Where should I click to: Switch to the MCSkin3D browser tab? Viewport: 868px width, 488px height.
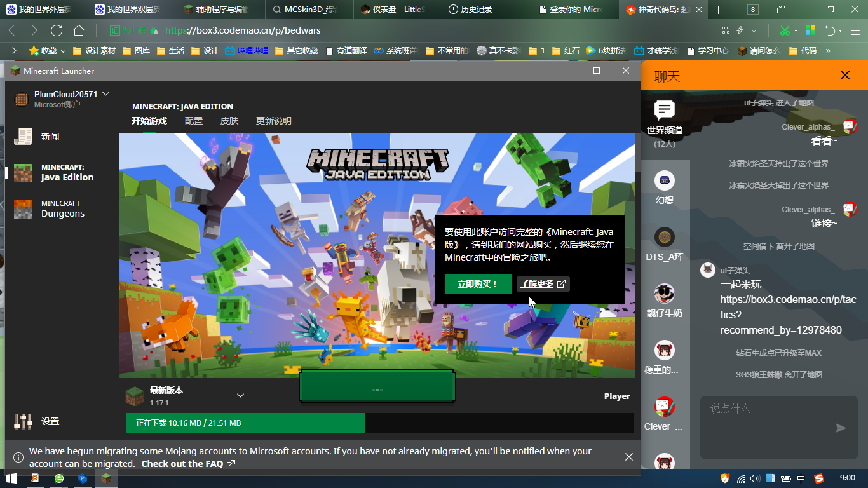[309, 10]
